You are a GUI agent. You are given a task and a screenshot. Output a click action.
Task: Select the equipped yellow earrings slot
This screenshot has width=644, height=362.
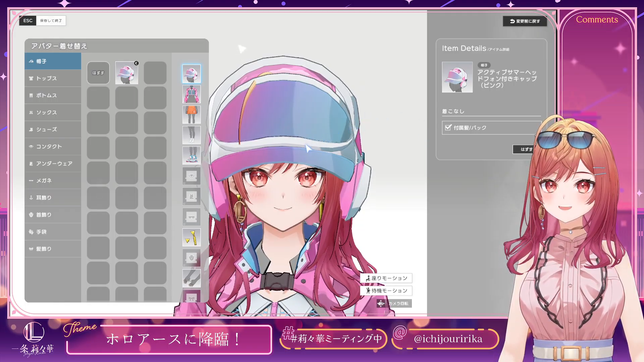point(192,237)
